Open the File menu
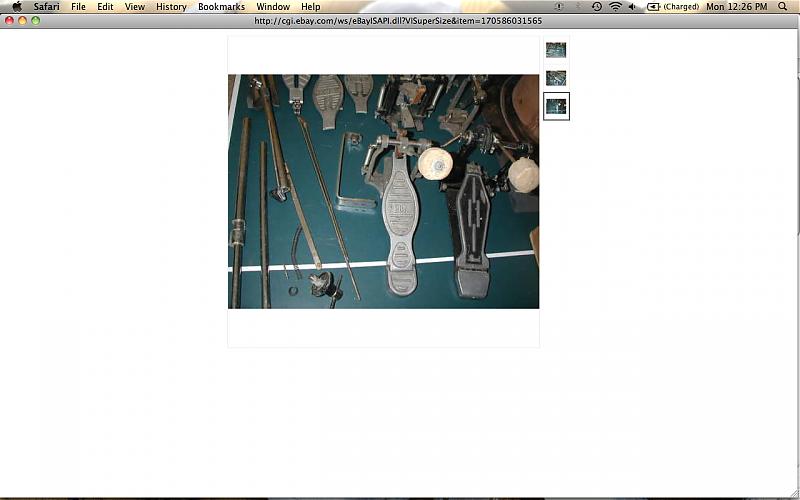Image resolution: width=800 pixels, height=500 pixels. (x=78, y=6)
